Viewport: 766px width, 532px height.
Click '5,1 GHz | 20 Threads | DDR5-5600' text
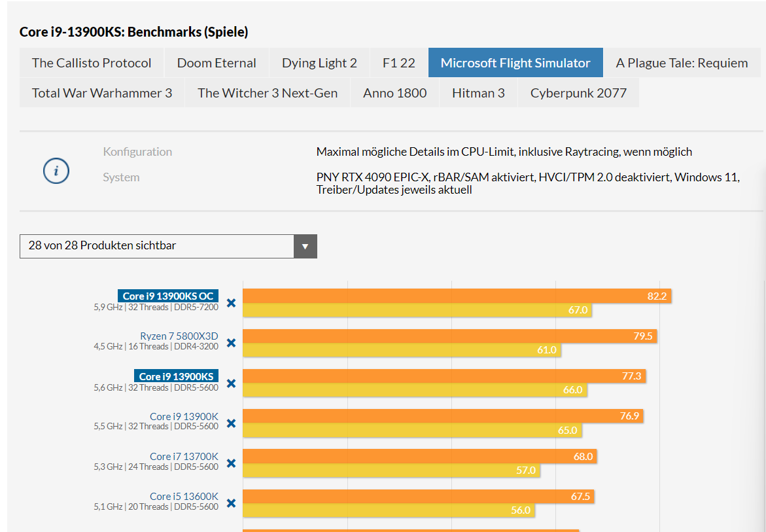(x=156, y=507)
